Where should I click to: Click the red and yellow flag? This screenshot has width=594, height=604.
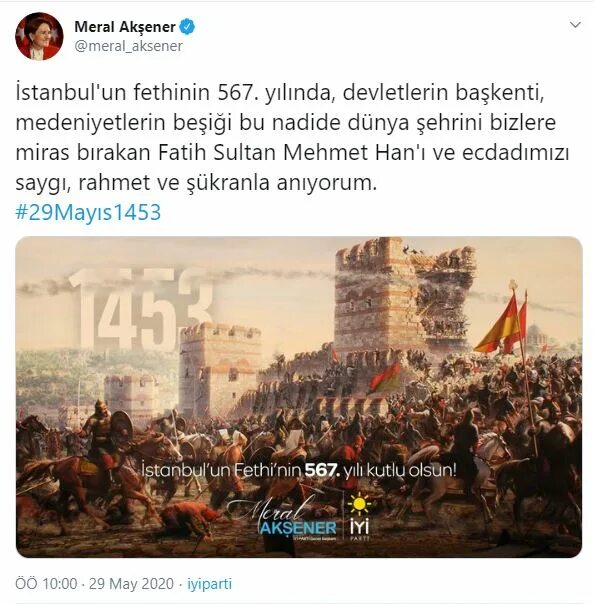pos(501,324)
